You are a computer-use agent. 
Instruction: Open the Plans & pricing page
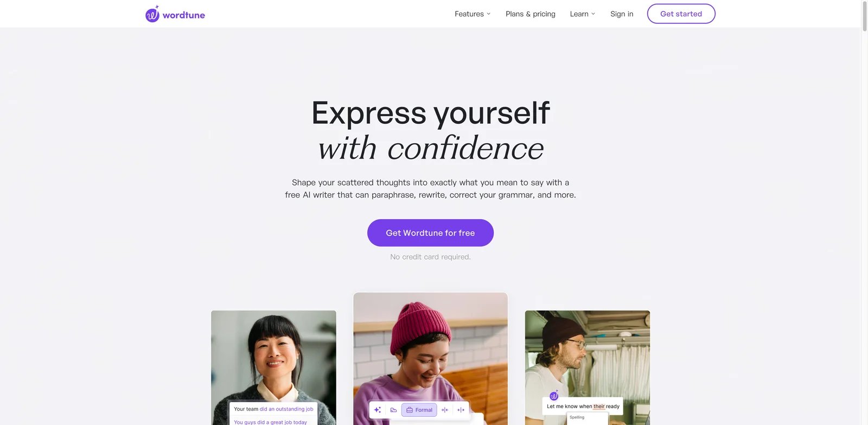click(x=531, y=14)
